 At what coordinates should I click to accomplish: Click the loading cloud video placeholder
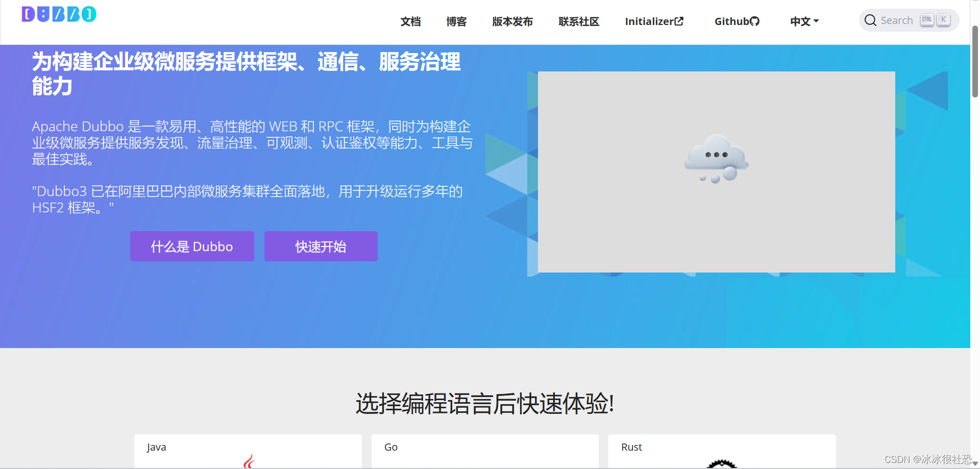pyautogui.click(x=716, y=171)
